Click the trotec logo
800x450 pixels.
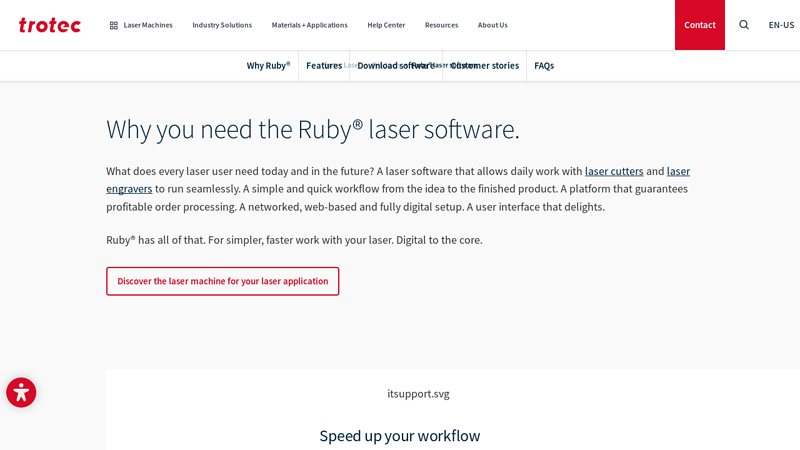[49, 25]
